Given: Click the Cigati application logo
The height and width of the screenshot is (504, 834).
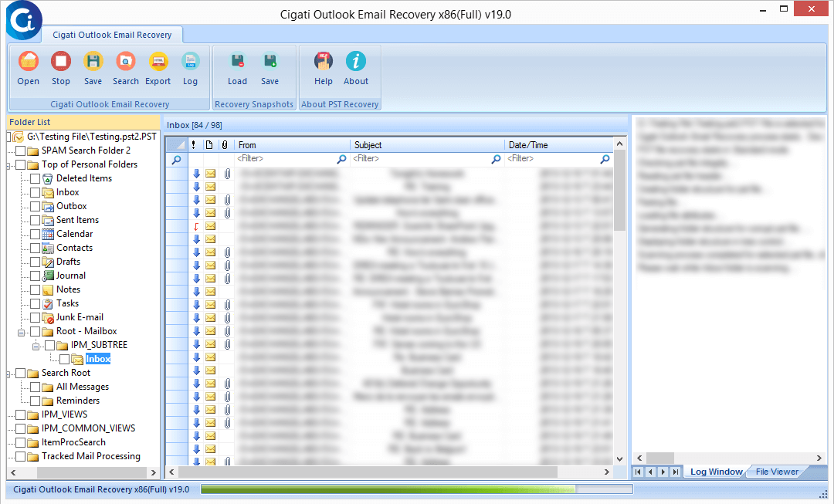Looking at the screenshot, I should (x=23, y=20).
